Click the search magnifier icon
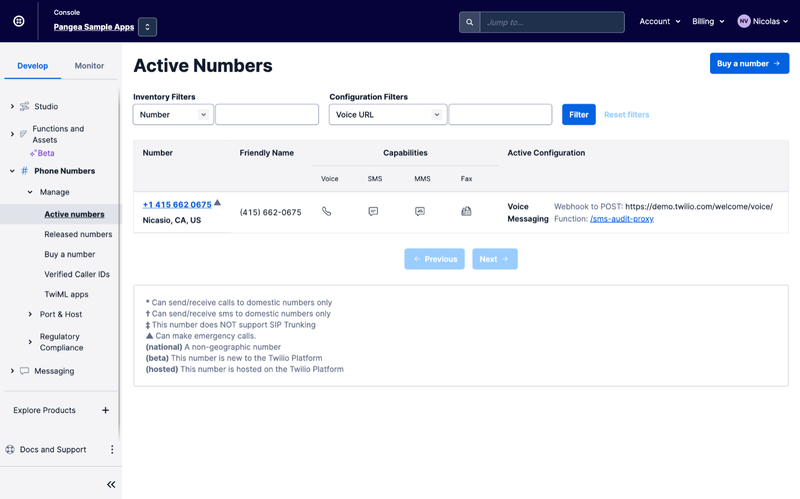 (x=469, y=22)
